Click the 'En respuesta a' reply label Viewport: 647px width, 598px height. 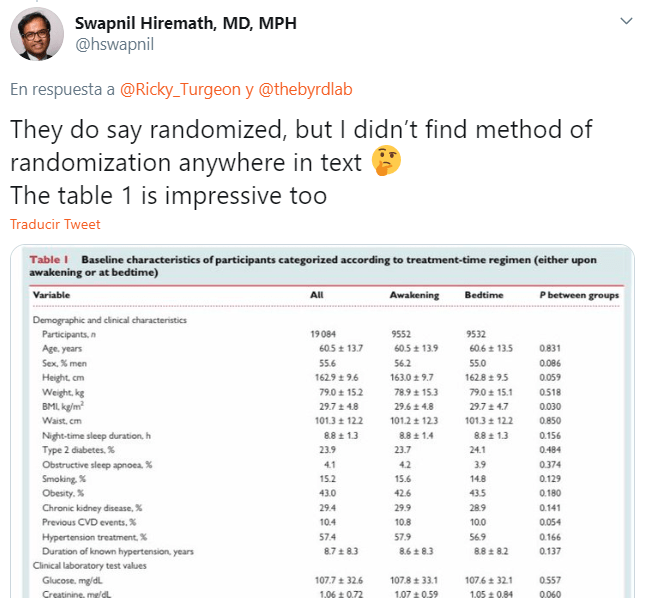pyautogui.click(x=62, y=89)
